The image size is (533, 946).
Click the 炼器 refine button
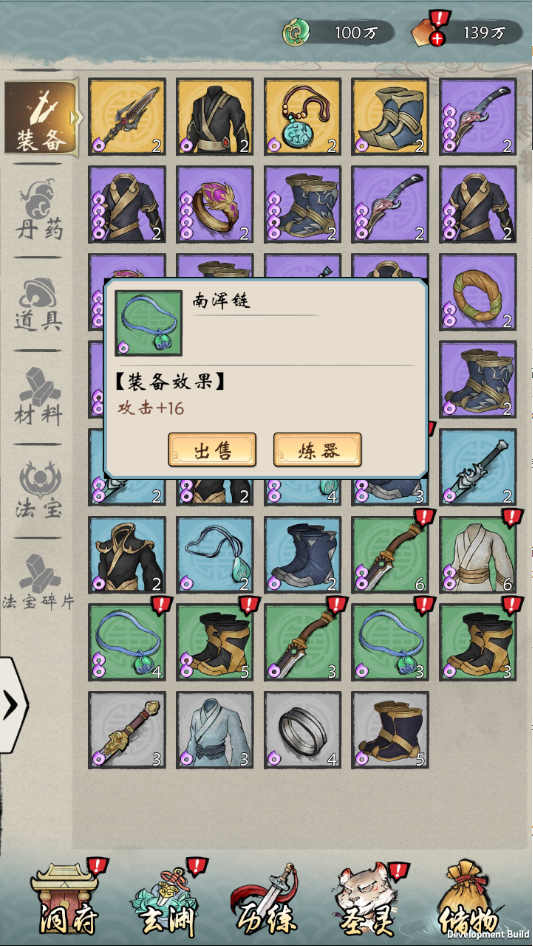click(318, 449)
